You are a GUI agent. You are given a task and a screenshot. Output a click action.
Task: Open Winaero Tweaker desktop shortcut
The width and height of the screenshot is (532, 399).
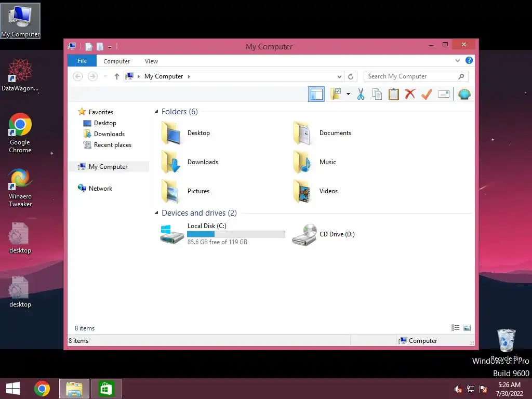[20, 188]
